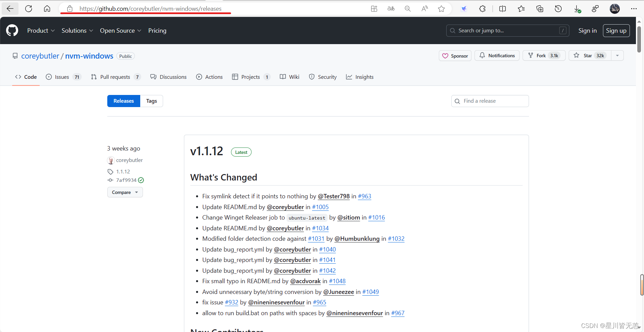
Task: Open the Notifications button
Action: coord(497,56)
